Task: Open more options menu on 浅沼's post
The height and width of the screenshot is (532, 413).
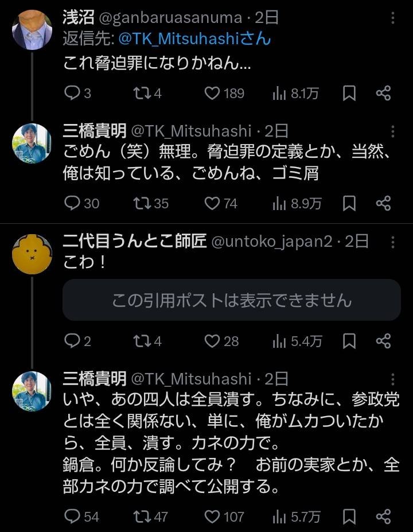Action: point(393,18)
